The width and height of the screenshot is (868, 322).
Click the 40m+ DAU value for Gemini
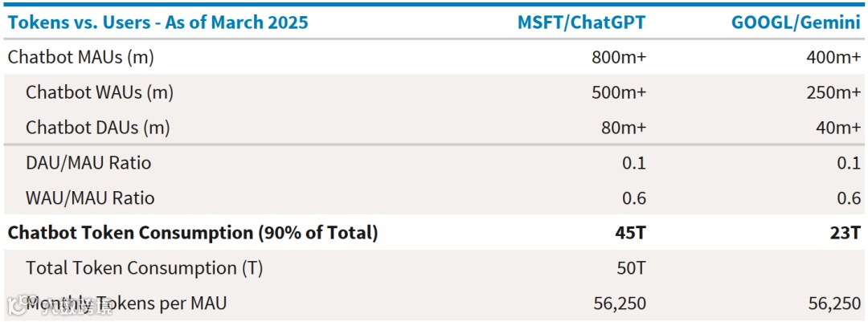coord(840,128)
